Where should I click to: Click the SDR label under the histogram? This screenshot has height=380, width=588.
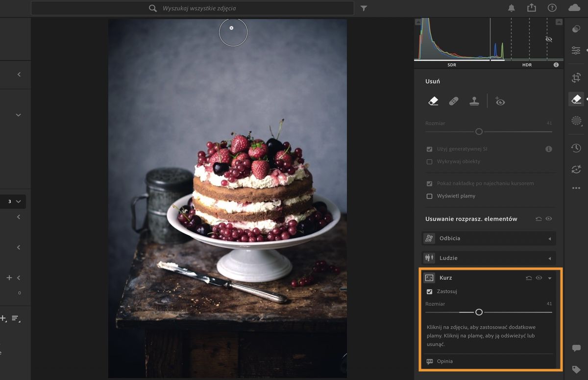tap(451, 64)
